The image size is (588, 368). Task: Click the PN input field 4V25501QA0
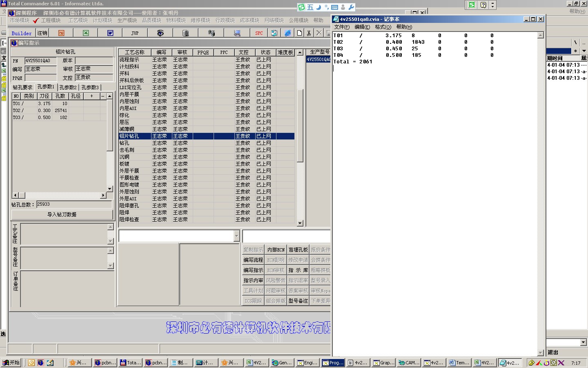40,61
